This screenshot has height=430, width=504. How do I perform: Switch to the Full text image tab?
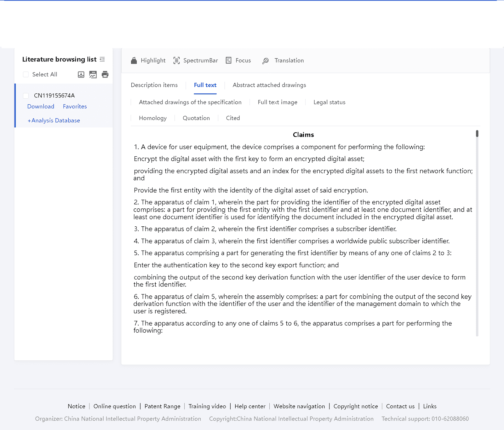tap(277, 102)
